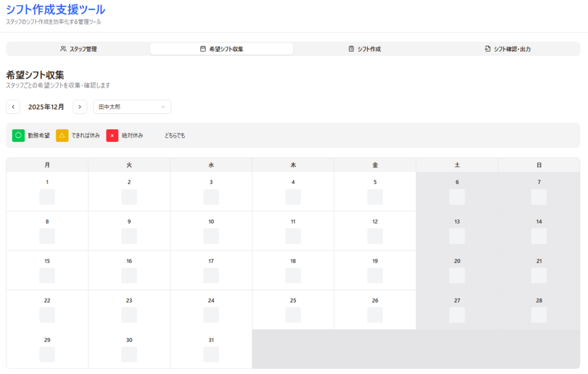Click the people icon on スタッフ管理 tab
This screenshot has width=588, height=374.
pyautogui.click(x=63, y=49)
